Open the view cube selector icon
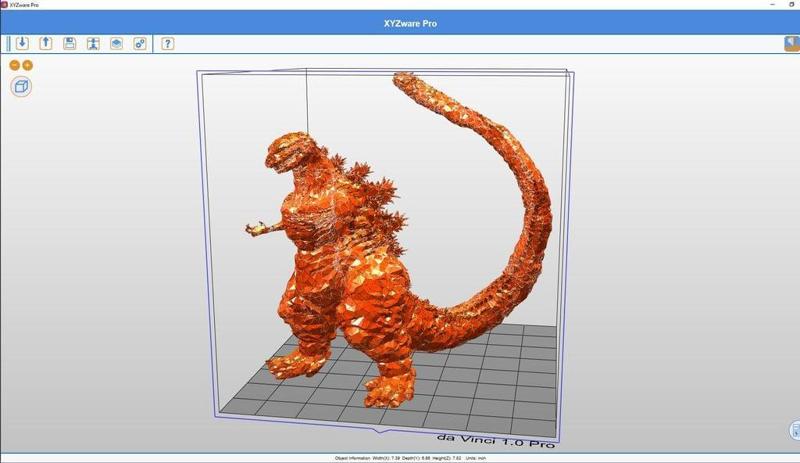 pos(21,86)
